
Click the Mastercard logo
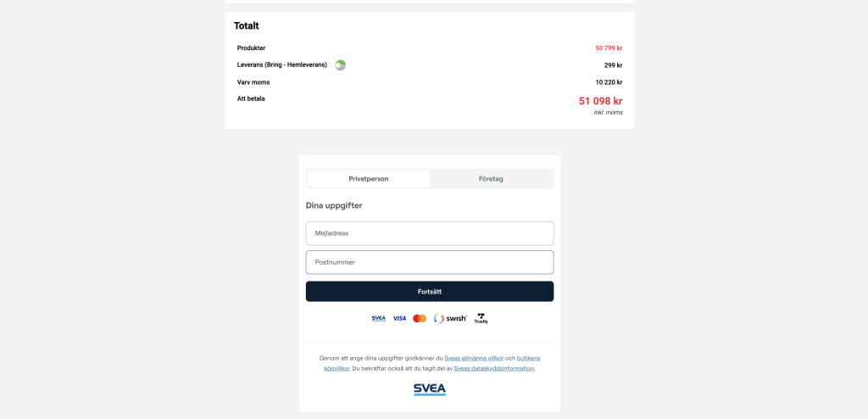420,319
